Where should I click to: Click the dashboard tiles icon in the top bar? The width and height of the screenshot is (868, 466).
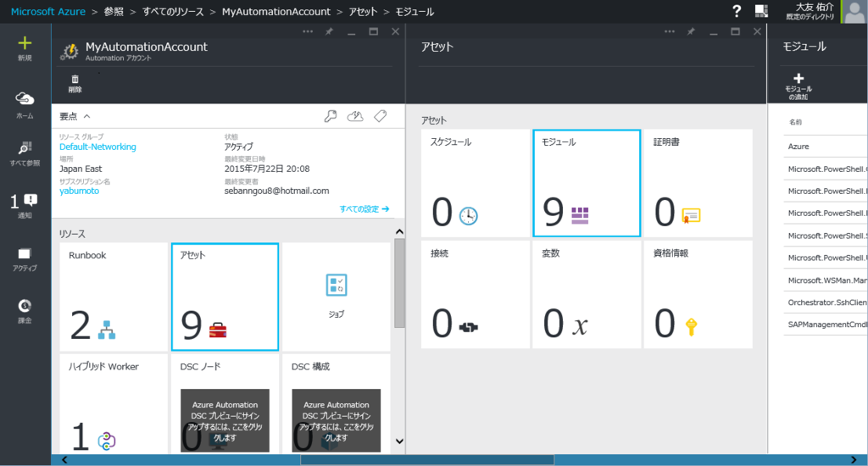point(762,10)
